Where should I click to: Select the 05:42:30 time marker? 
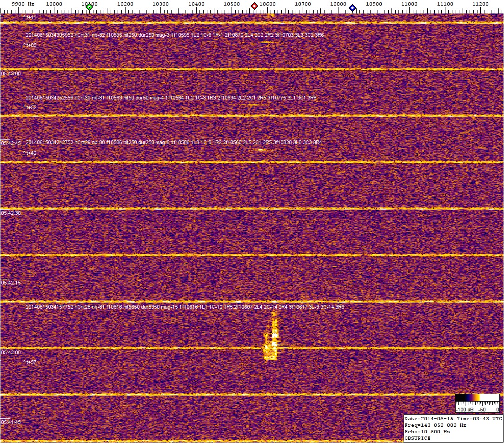[x=11, y=213]
